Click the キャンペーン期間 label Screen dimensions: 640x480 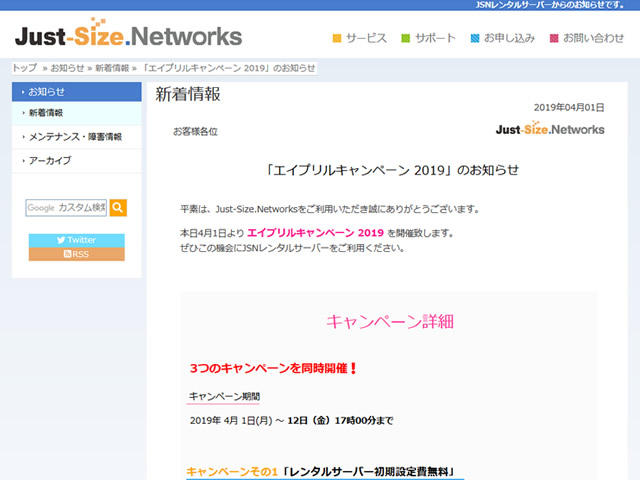pos(224,396)
